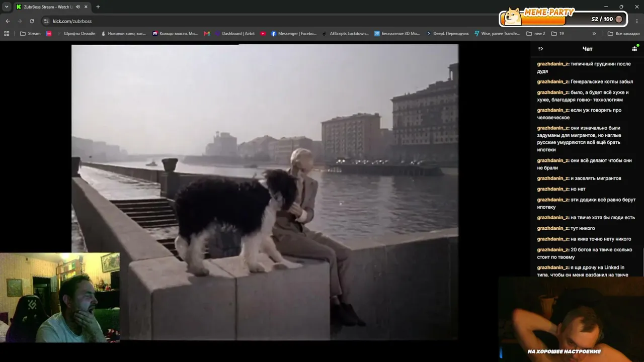Open the 19 bookmarks folder

(x=557, y=34)
